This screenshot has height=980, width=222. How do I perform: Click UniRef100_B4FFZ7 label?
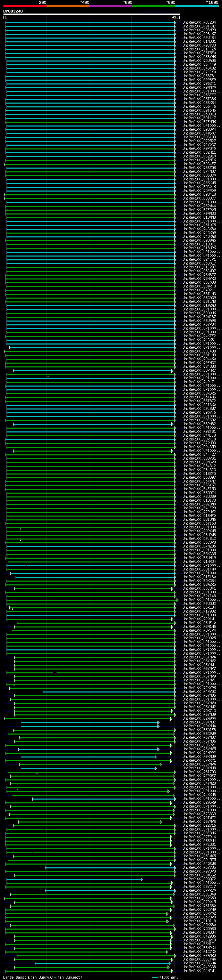coord(199,455)
